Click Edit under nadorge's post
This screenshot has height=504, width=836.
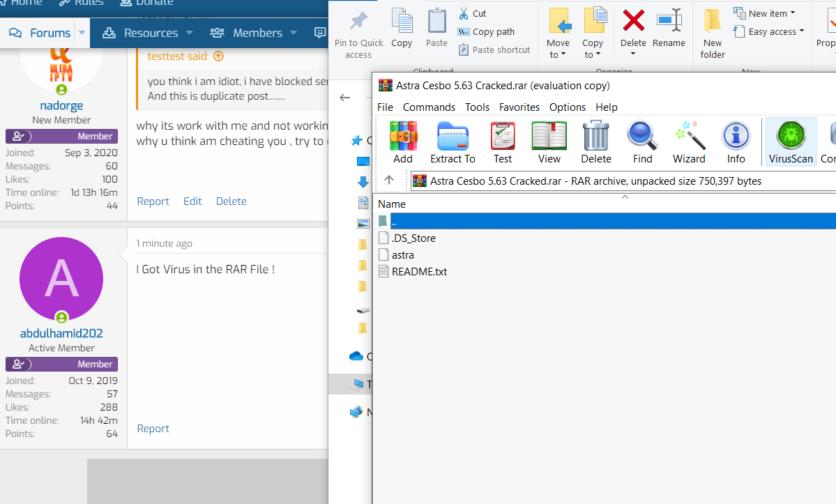click(192, 201)
